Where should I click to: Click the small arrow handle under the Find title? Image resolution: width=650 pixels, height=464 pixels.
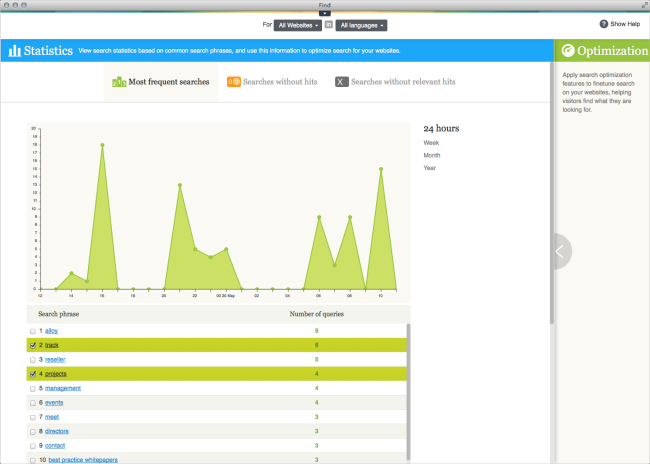click(x=325, y=13)
